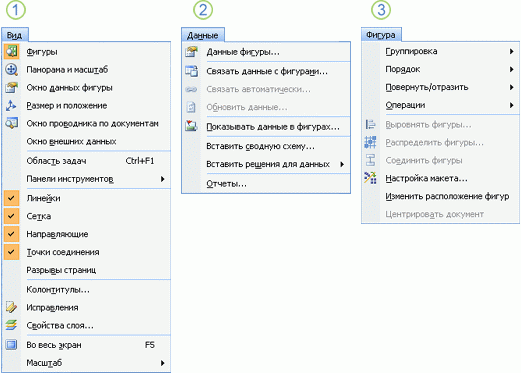Screen dimensions: 521x373
Task: Click the Данные фигуры icon in Данные menu
Action: click(191, 52)
